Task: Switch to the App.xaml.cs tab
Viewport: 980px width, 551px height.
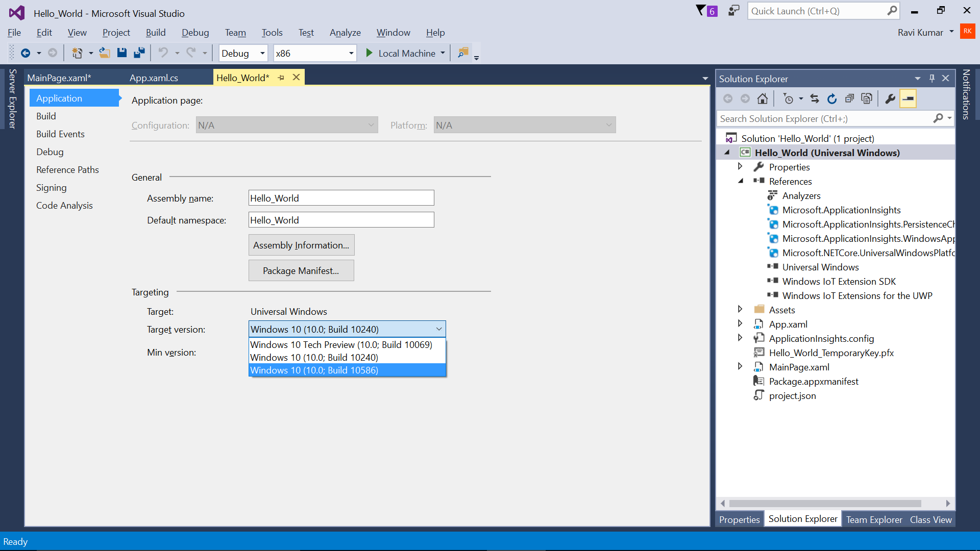Action: [154, 78]
